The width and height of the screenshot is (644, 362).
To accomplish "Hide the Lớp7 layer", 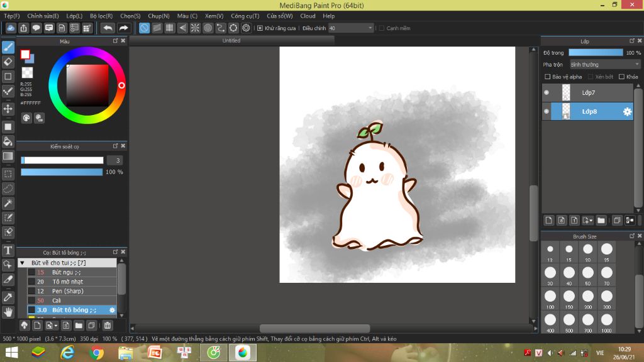I will (547, 93).
